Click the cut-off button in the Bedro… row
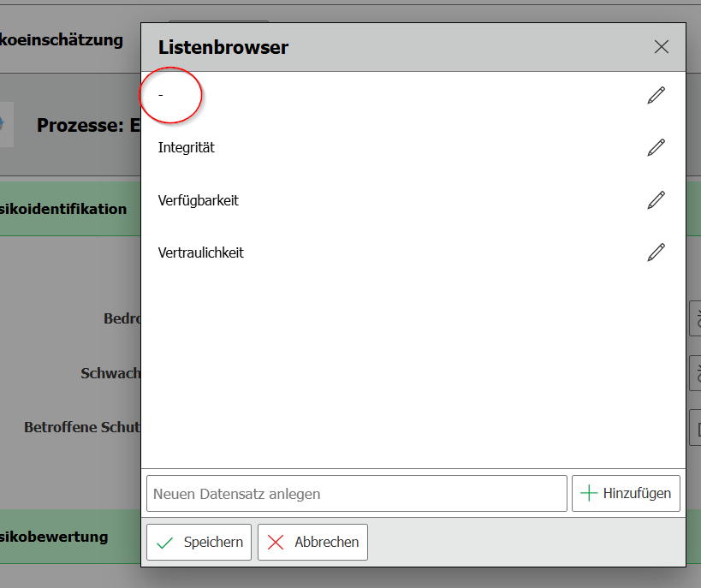 coord(695,318)
